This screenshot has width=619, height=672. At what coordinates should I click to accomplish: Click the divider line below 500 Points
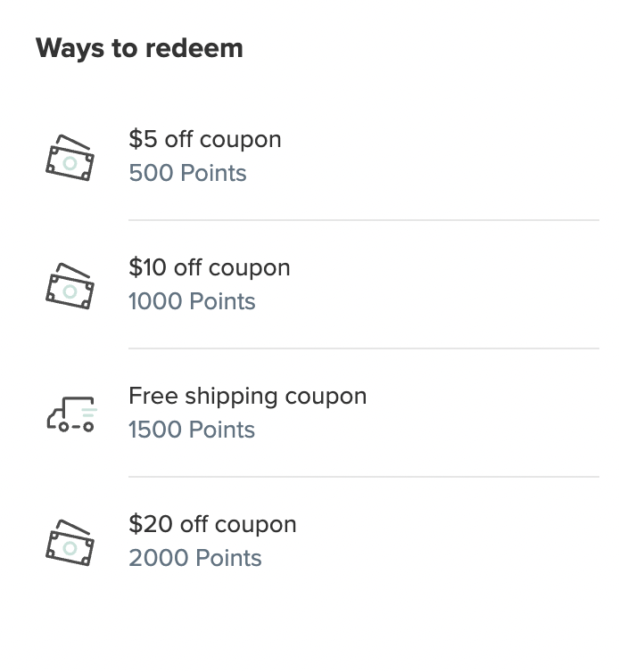pos(363,220)
